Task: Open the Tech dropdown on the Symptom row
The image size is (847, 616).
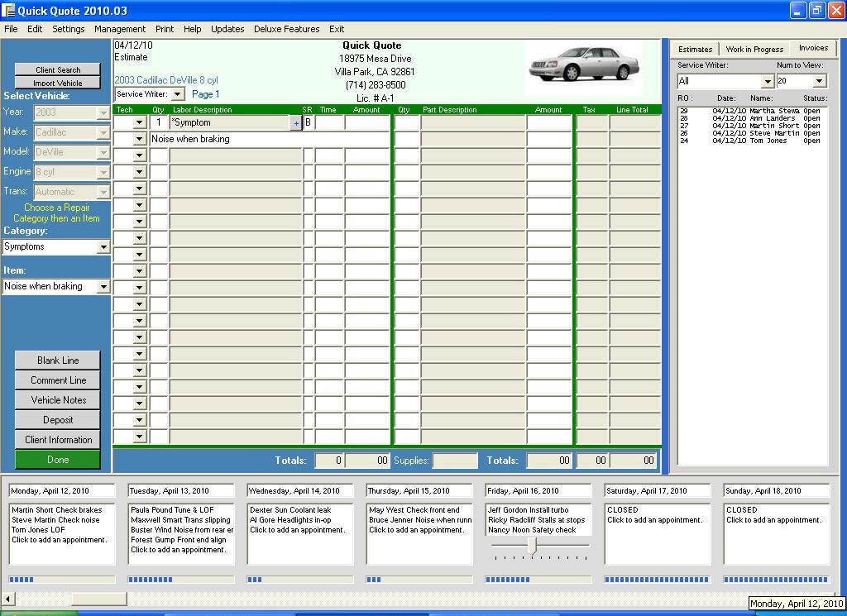Action: (x=139, y=122)
